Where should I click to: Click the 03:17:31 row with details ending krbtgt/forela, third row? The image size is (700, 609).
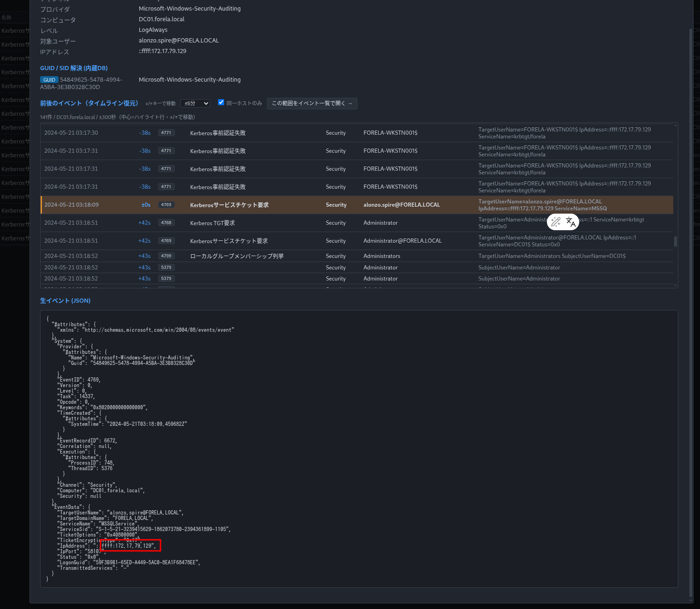click(357, 169)
